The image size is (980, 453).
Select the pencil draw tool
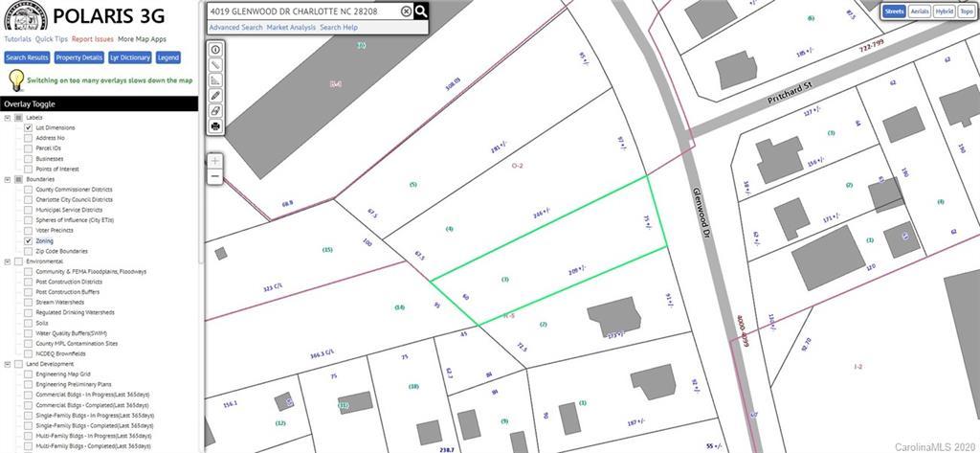(215, 96)
